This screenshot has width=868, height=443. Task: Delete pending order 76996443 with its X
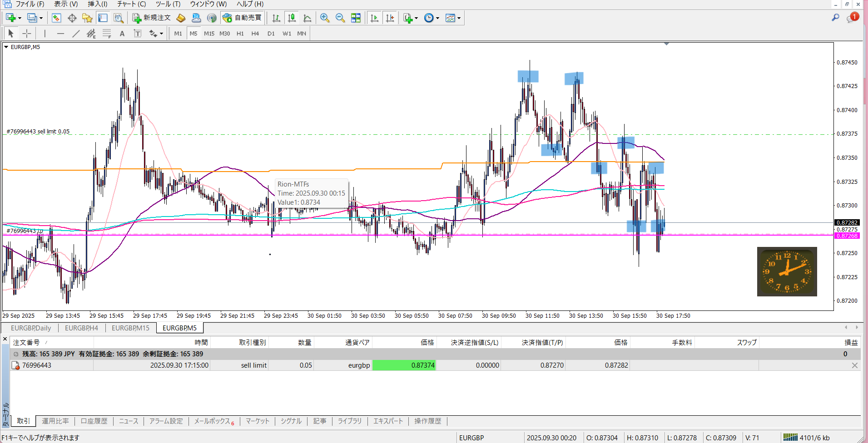click(x=854, y=365)
